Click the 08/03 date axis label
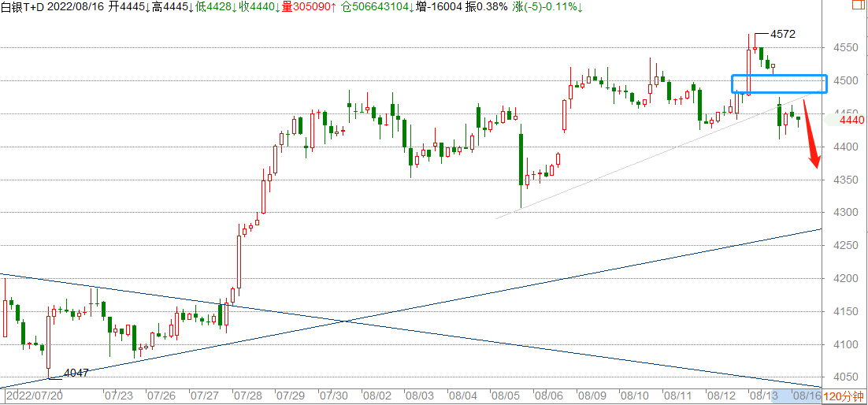Viewport: 868px width, 405px height. 419,396
